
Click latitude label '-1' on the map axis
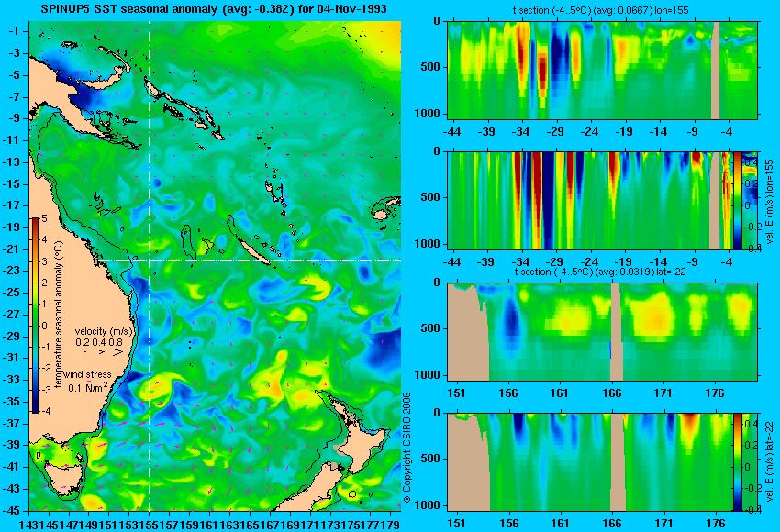[14, 31]
